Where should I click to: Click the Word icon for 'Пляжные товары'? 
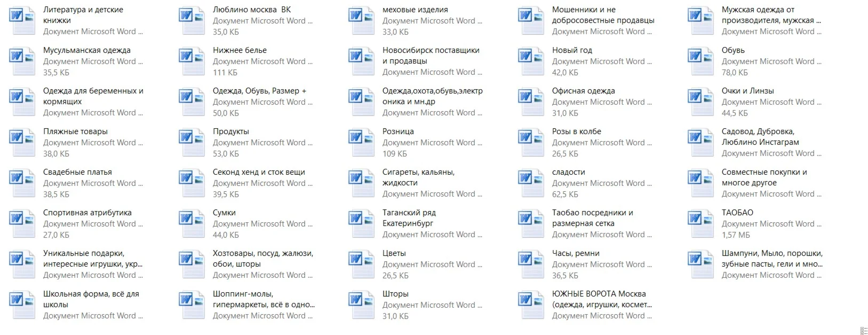click(22, 143)
